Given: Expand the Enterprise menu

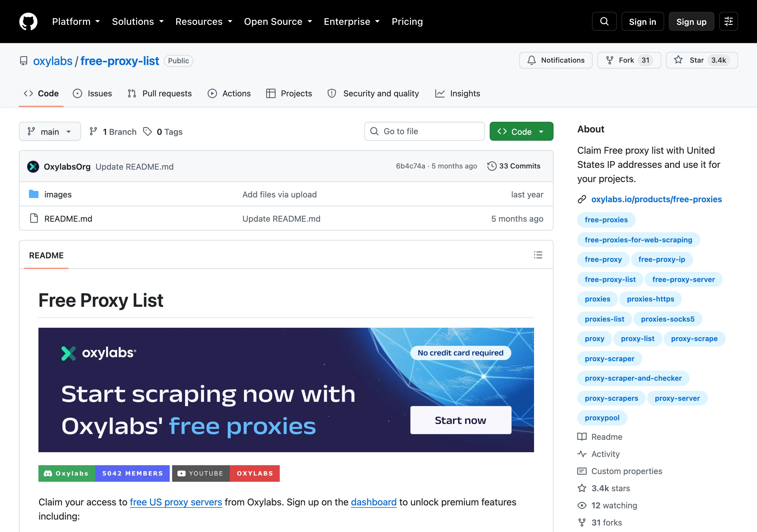Looking at the screenshot, I should click(x=352, y=21).
